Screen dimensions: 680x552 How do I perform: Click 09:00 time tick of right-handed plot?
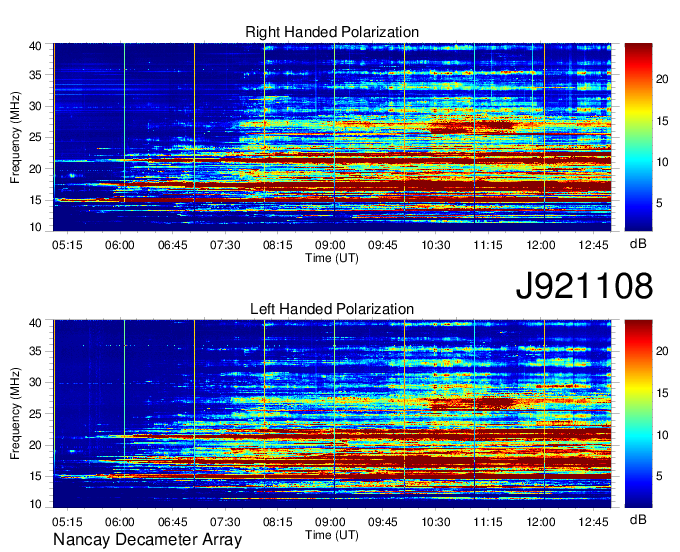tap(330, 245)
